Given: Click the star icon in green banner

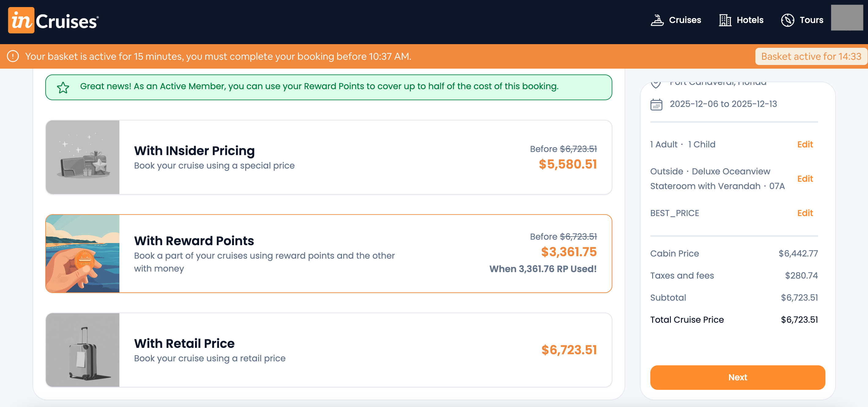Looking at the screenshot, I should 63,88.
